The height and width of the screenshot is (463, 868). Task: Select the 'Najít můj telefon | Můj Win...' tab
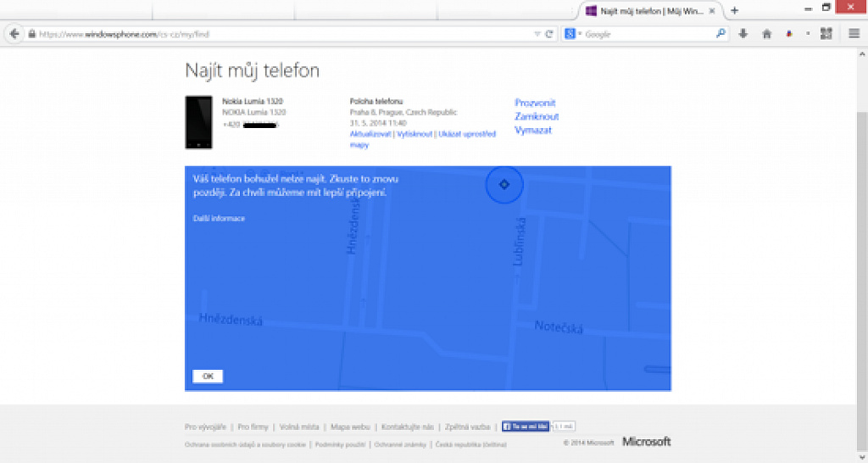click(x=651, y=10)
